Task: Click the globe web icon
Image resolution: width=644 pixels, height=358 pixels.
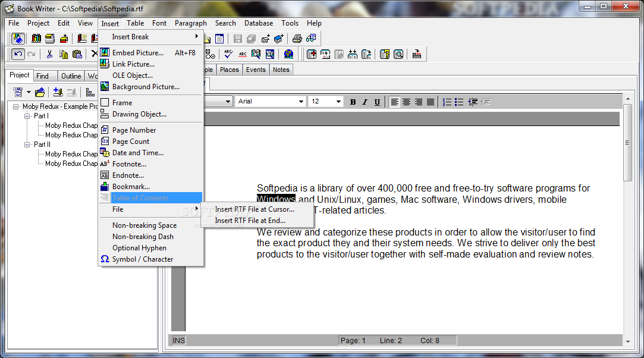Action: 289,54
